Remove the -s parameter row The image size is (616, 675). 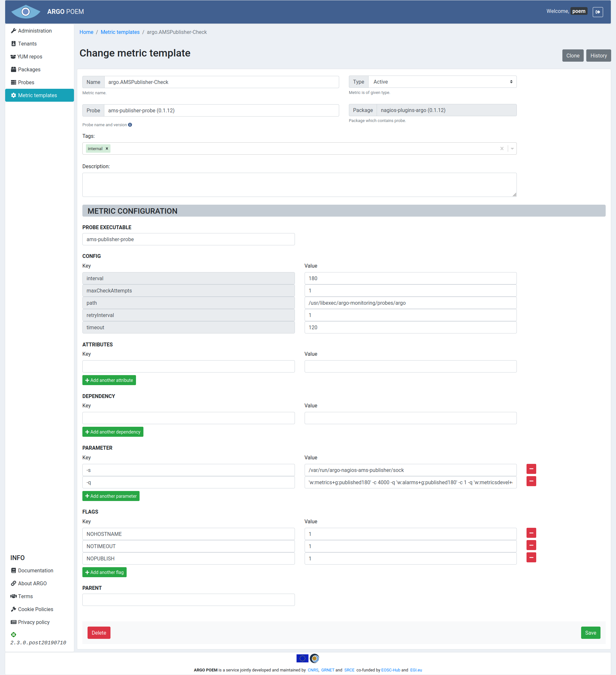[531, 469]
